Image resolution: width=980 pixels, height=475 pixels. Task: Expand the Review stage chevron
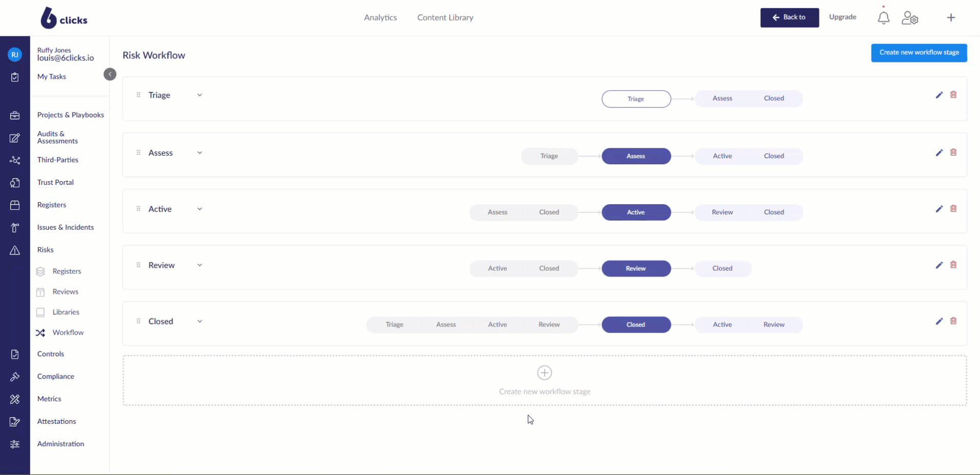click(199, 265)
